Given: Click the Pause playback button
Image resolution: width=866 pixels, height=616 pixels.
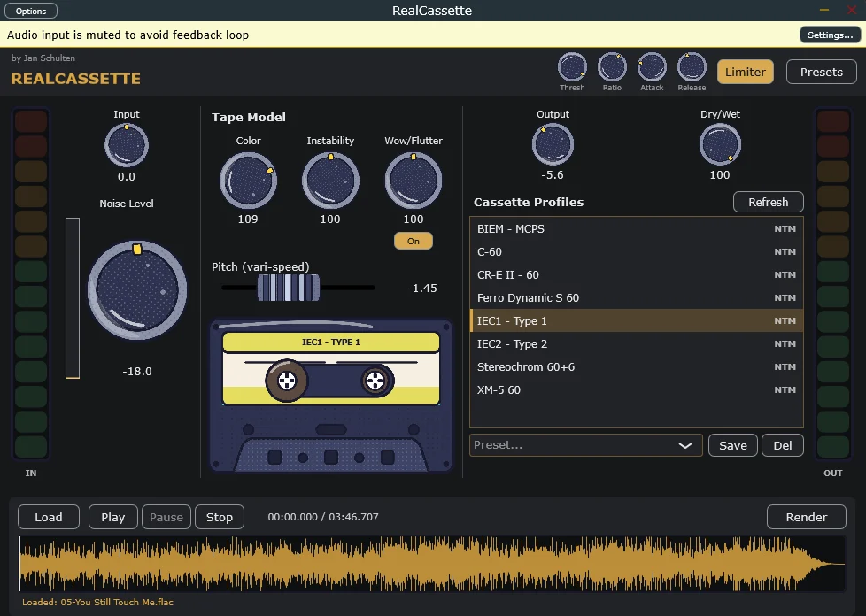Looking at the screenshot, I should (x=166, y=517).
